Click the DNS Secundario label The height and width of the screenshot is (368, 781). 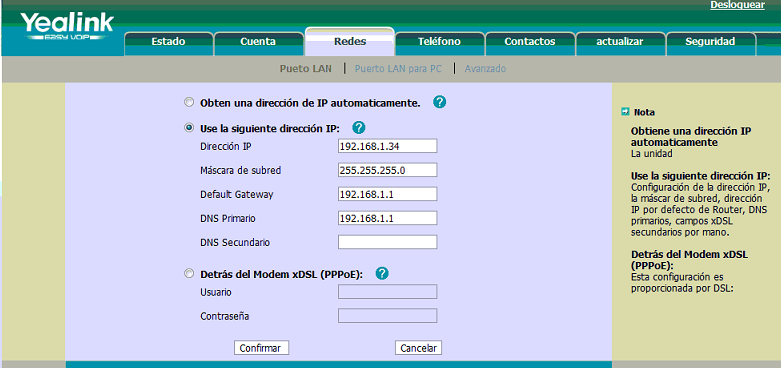point(235,243)
